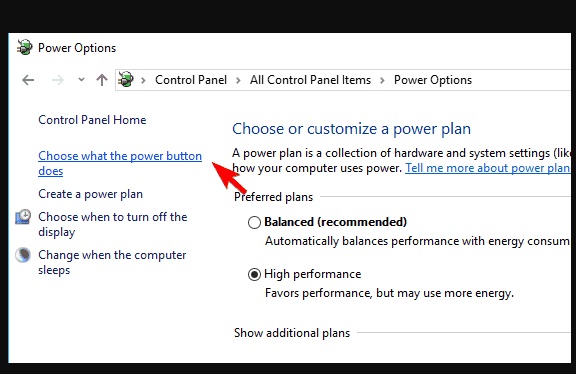This screenshot has height=374, width=576.
Task: Navigate to Control Panel breadcrumb
Action: point(191,80)
